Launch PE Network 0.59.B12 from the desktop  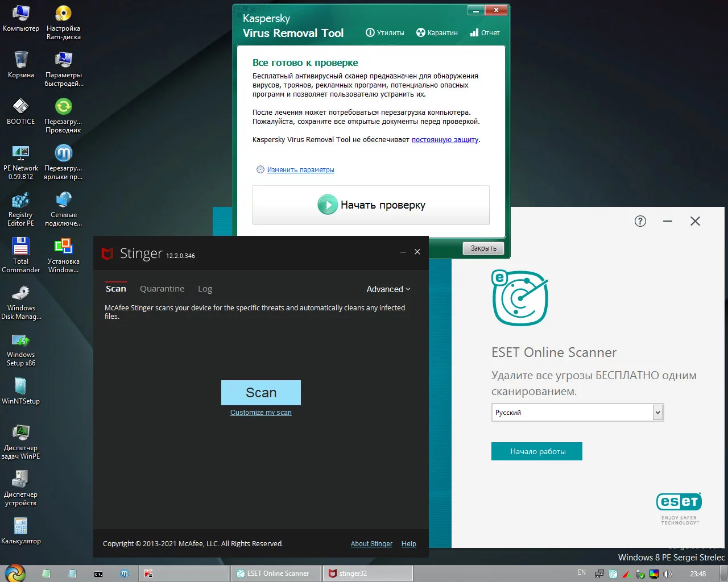[x=21, y=163]
